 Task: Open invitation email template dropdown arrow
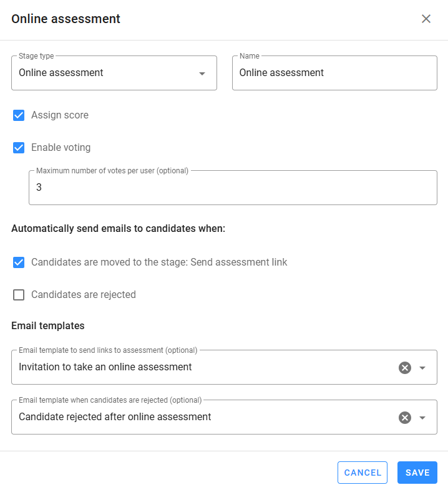(422, 368)
